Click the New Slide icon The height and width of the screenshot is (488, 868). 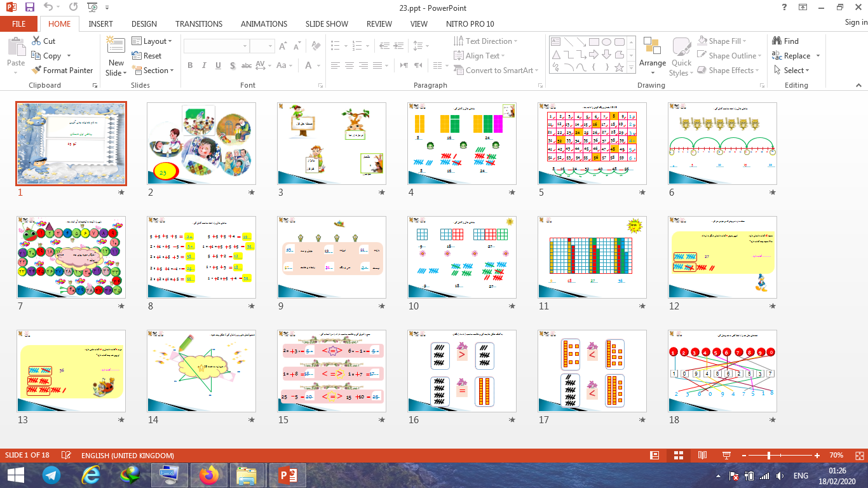click(x=116, y=46)
